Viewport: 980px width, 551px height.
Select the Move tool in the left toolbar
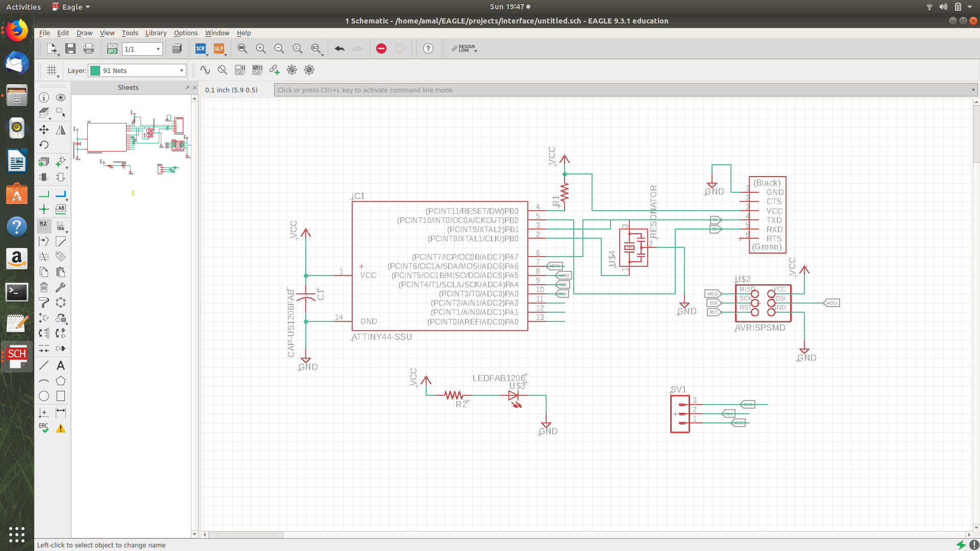[x=44, y=130]
